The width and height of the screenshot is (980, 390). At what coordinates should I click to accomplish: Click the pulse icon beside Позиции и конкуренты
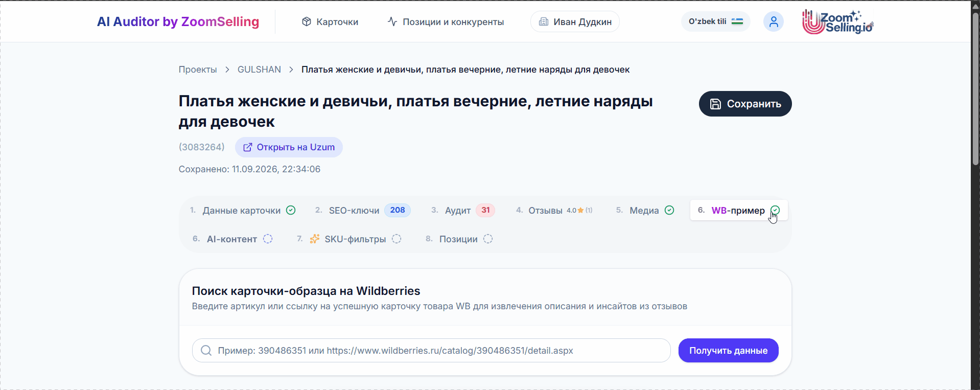pos(392,21)
